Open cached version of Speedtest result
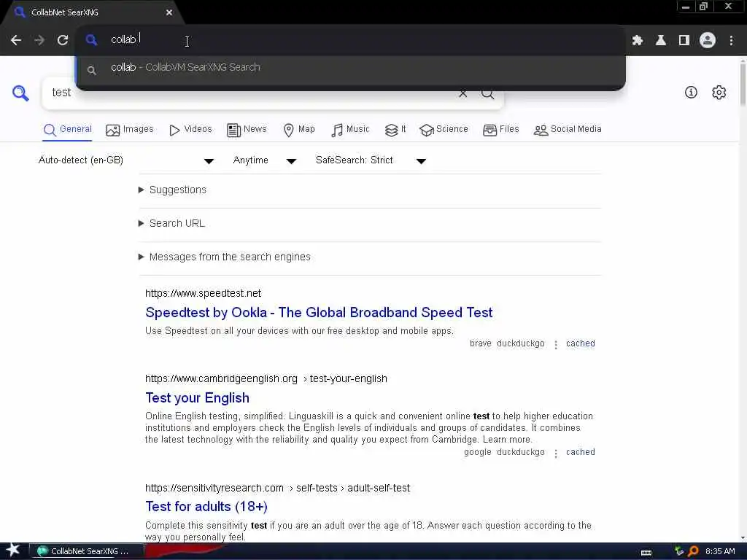The width and height of the screenshot is (747, 560). point(580,343)
